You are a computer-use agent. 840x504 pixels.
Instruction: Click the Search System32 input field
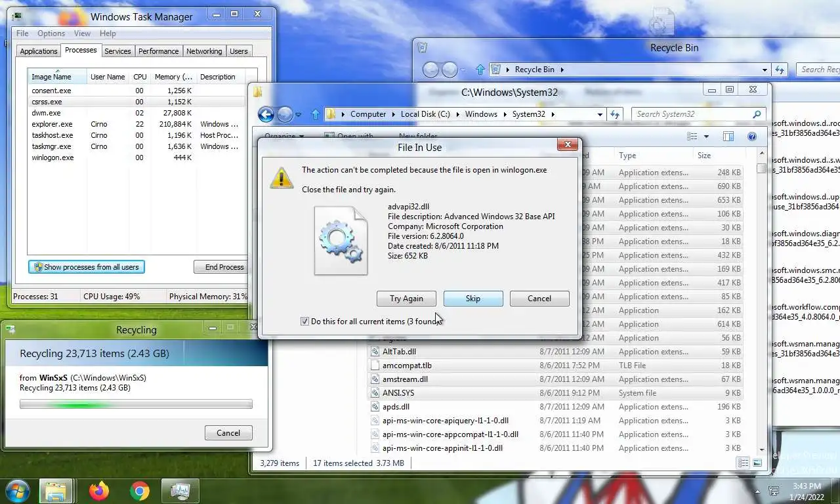pyautogui.click(x=691, y=114)
